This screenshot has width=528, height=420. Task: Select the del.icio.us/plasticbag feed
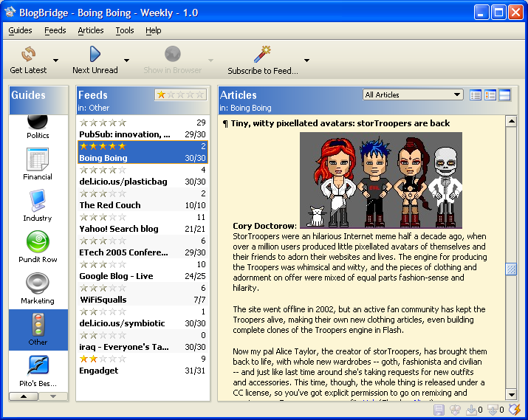143,176
